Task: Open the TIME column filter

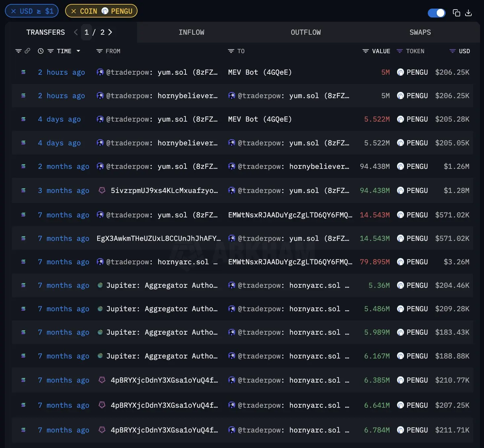Action: pyautogui.click(x=51, y=51)
